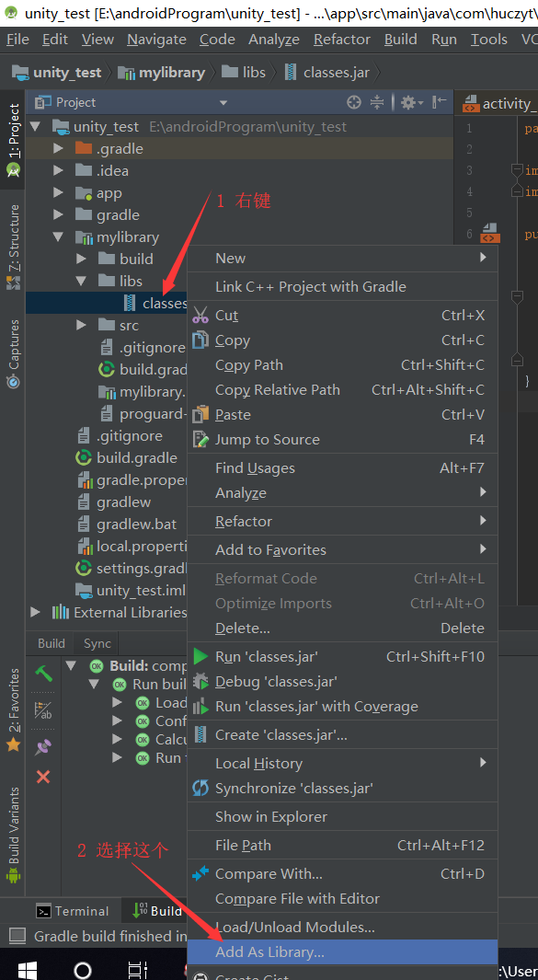538x980 pixels.
Task: Expand the src folder
Action: (81, 325)
